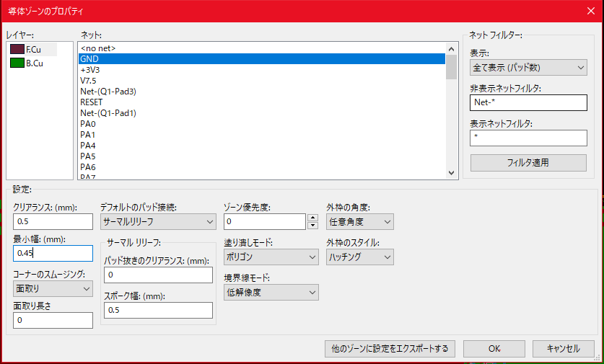
Task: Select the RESET net
Action: pos(262,102)
